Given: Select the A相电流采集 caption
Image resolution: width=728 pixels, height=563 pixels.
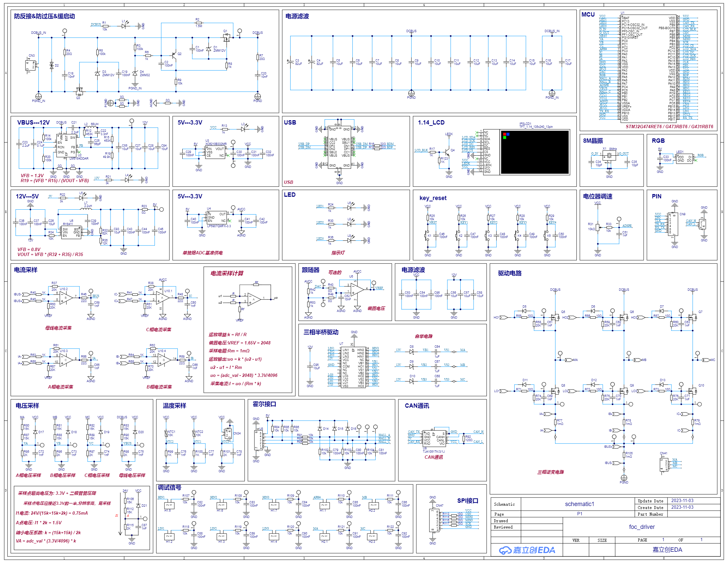Looking at the screenshot, I should point(60,387).
